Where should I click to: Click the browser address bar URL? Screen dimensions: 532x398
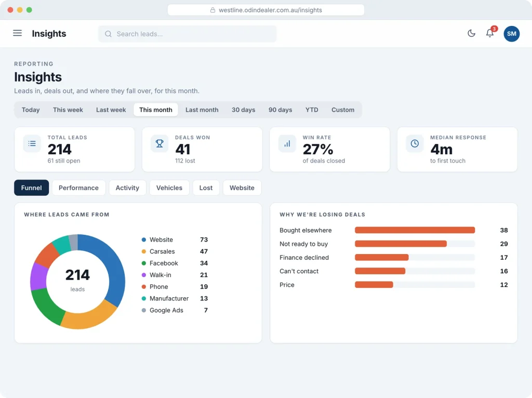coord(270,10)
